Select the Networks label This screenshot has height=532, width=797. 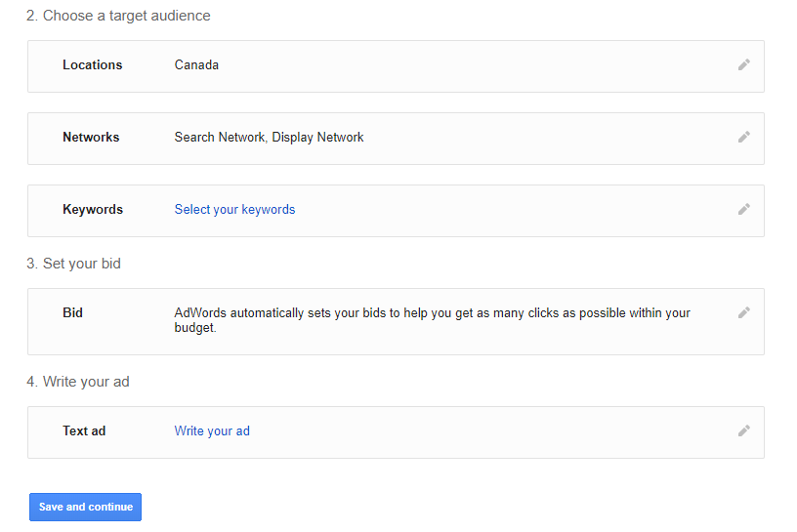point(91,138)
